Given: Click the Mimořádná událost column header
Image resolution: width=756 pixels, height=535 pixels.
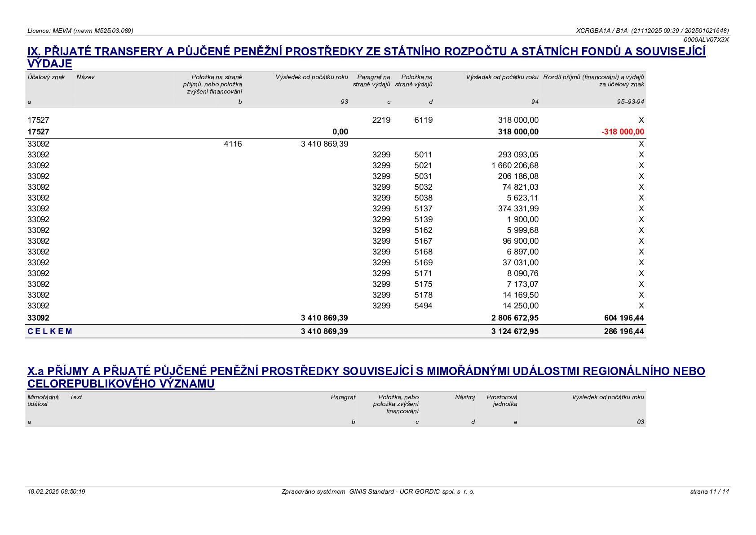Looking at the screenshot, I should [x=43, y=400].
